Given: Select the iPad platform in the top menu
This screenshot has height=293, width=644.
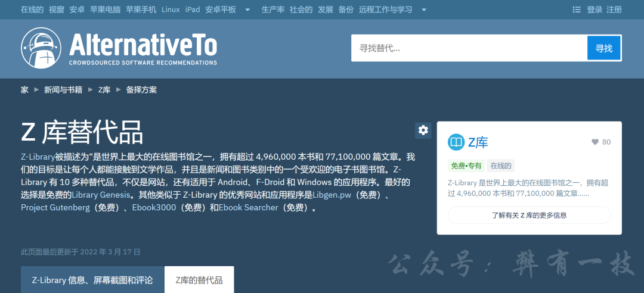Looking at the screenshot, I should tap(193, 10).
